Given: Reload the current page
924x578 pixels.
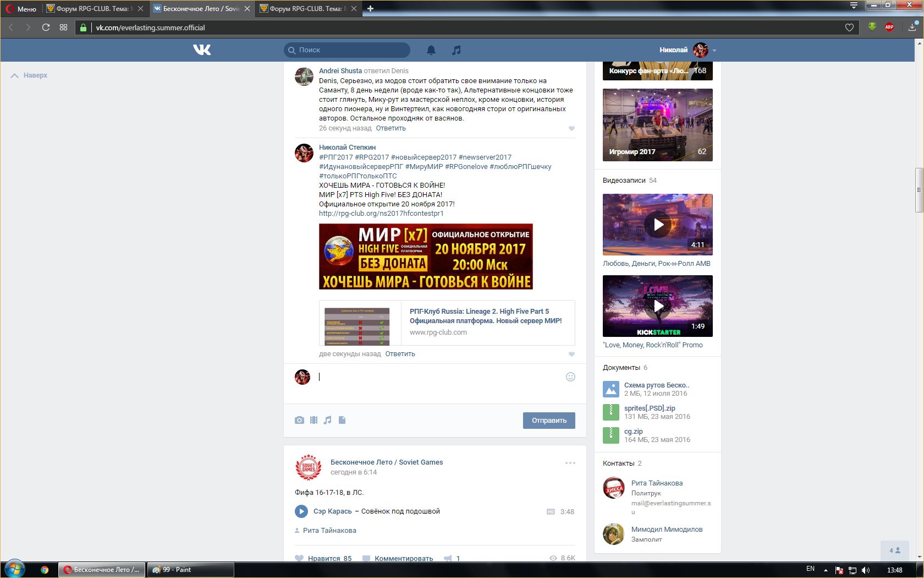Looking at the screenshot, I should (x=46, y=28).
